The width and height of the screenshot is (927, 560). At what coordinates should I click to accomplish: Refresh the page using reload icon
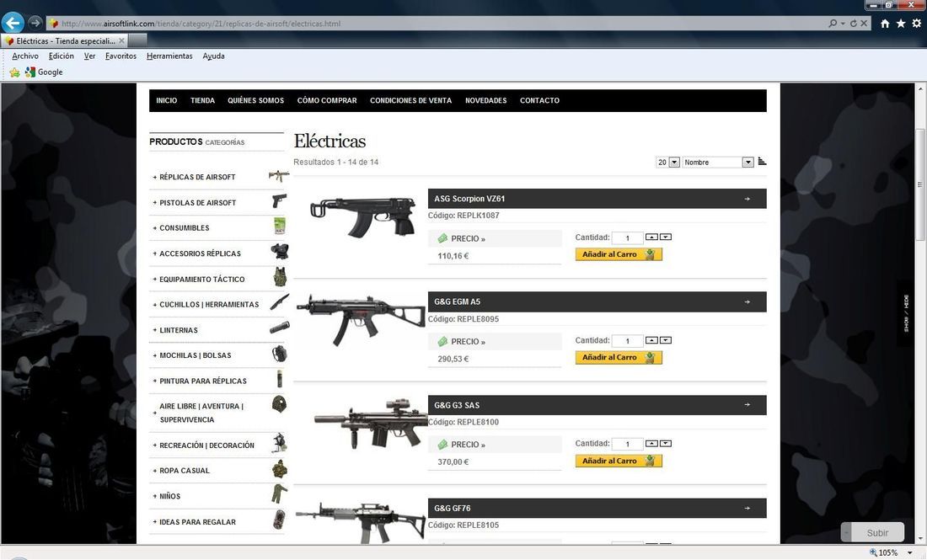point(853,24)
